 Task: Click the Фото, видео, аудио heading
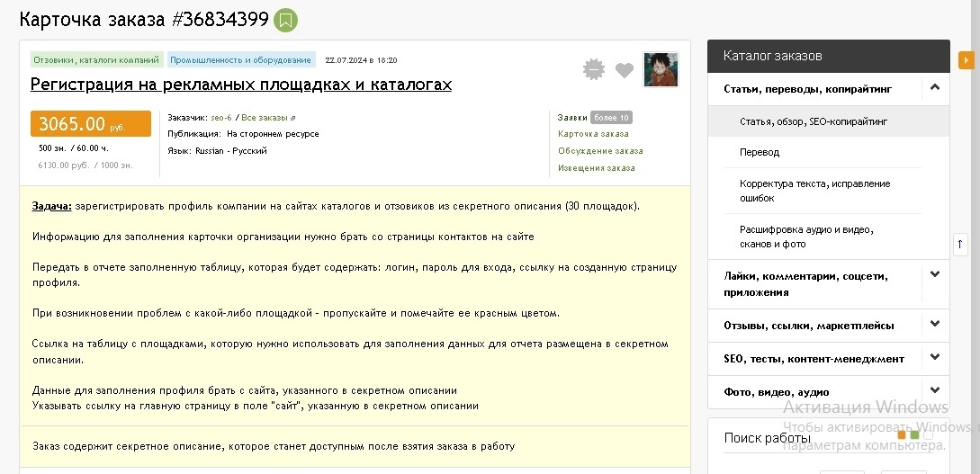(x=777, y=392)
